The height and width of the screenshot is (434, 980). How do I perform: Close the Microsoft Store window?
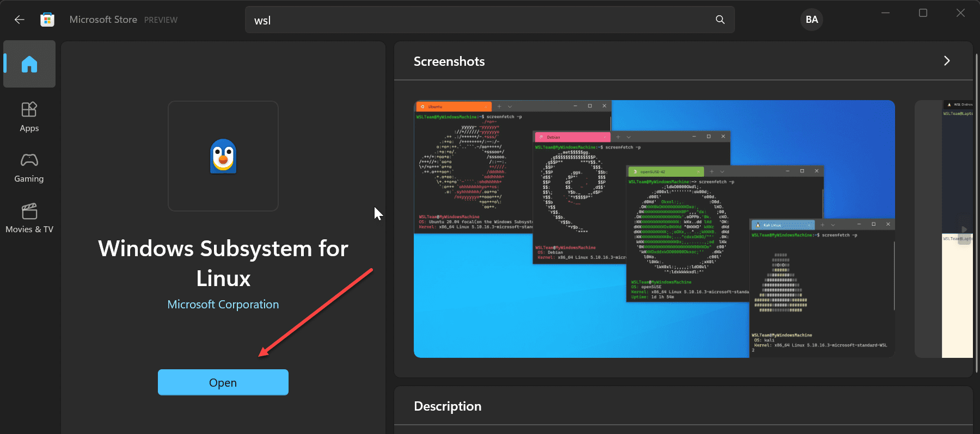tap(960, 13)
